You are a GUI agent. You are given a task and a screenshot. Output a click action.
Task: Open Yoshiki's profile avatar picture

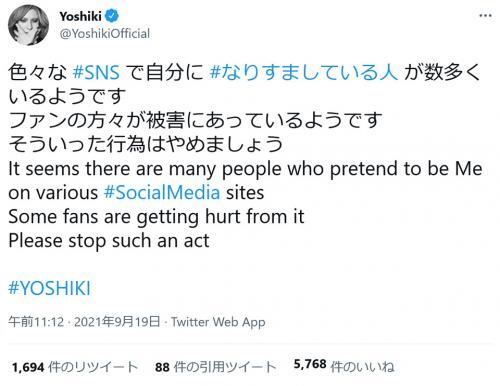[x=29, y=25]
